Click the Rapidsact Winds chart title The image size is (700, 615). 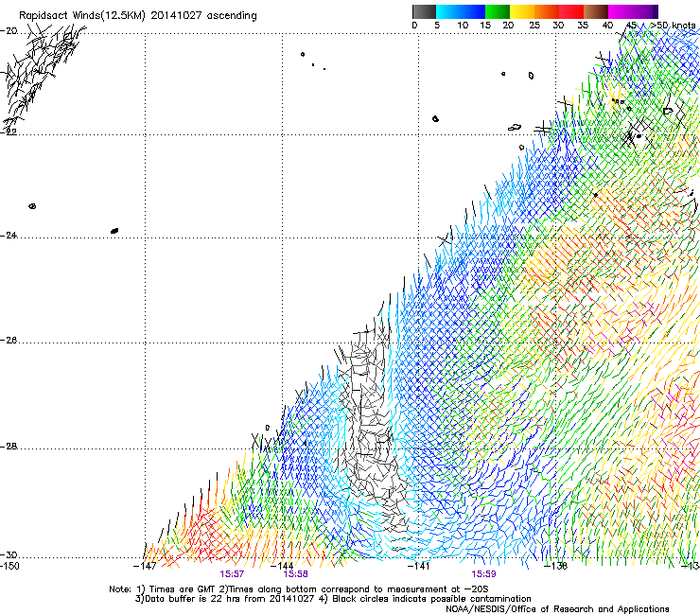coord(138,16)
